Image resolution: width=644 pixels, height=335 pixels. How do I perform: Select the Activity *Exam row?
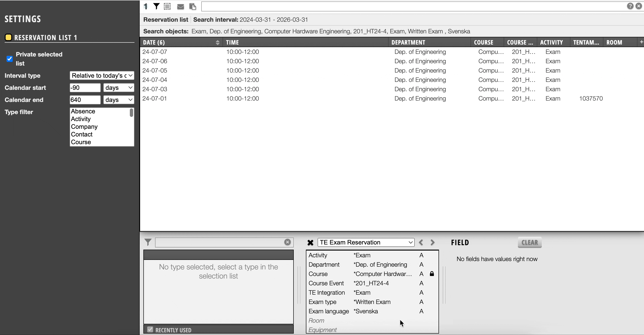[x=372, y=255]
